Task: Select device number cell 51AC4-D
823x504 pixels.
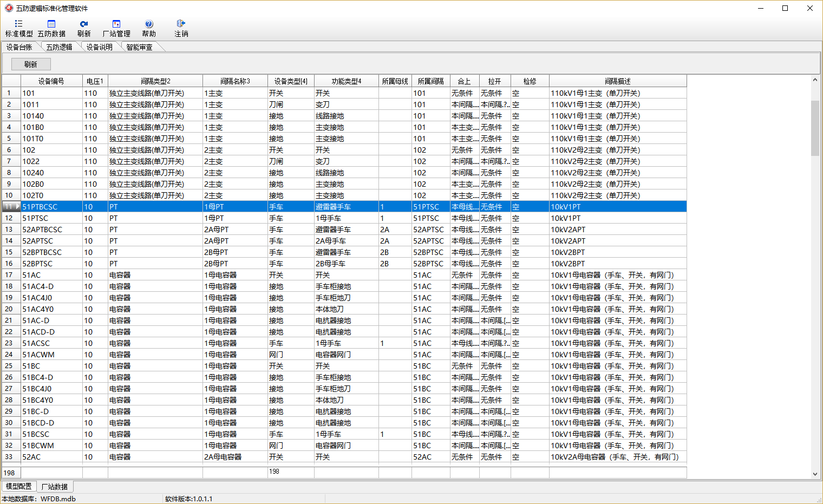Action: (x=51, y=286)
